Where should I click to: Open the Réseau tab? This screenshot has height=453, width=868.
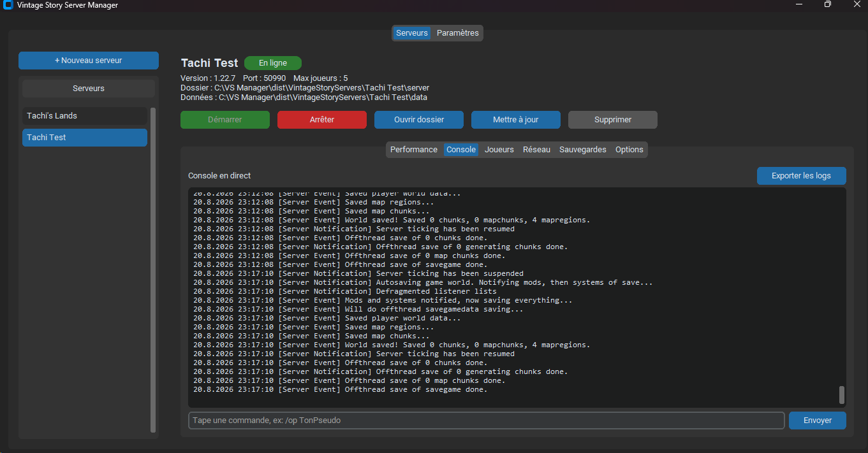(536, 150)
